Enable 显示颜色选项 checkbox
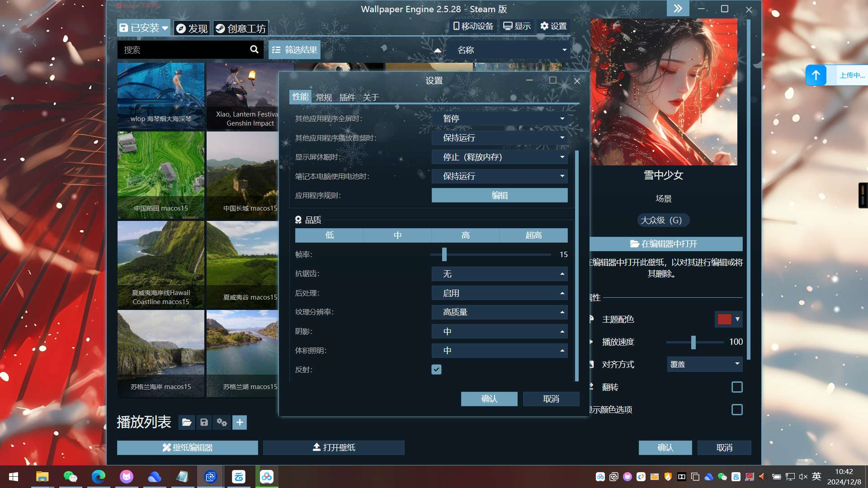This screenshot has width=868, height=488. (x=737, y=410)
